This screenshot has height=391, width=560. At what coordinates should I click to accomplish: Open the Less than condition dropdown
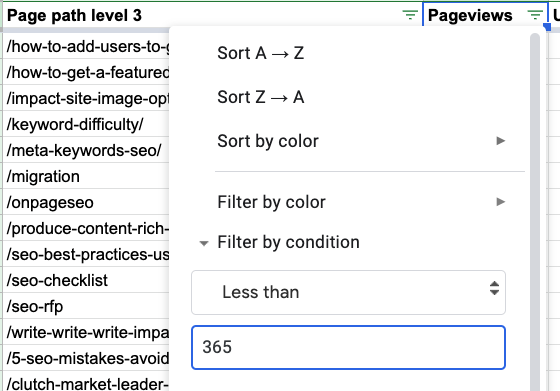tap(348, 292)
